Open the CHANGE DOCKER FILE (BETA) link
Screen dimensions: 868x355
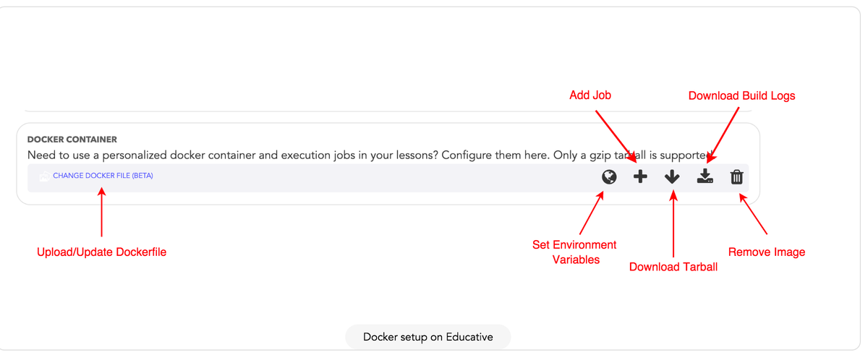(x=103, y=176)
